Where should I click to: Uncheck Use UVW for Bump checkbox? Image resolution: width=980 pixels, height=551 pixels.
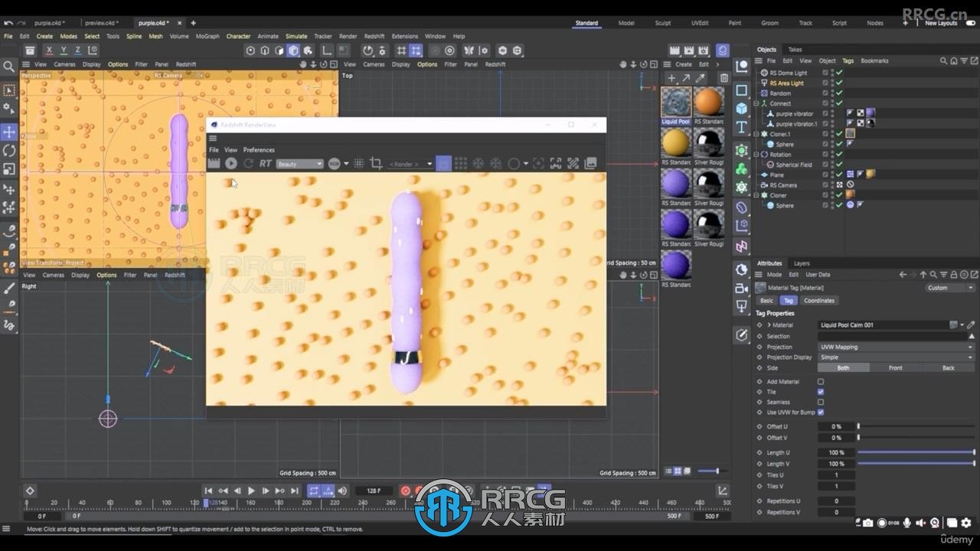(x=820, y=412)
